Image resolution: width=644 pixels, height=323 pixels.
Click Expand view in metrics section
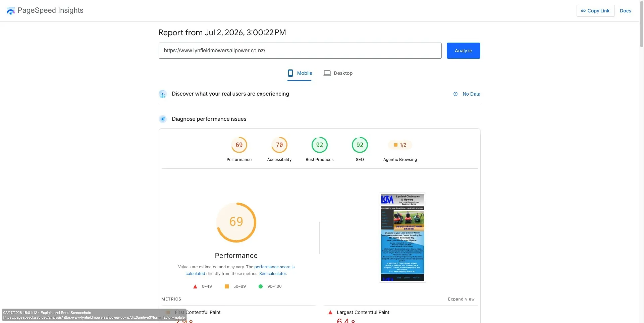(461, 299)
